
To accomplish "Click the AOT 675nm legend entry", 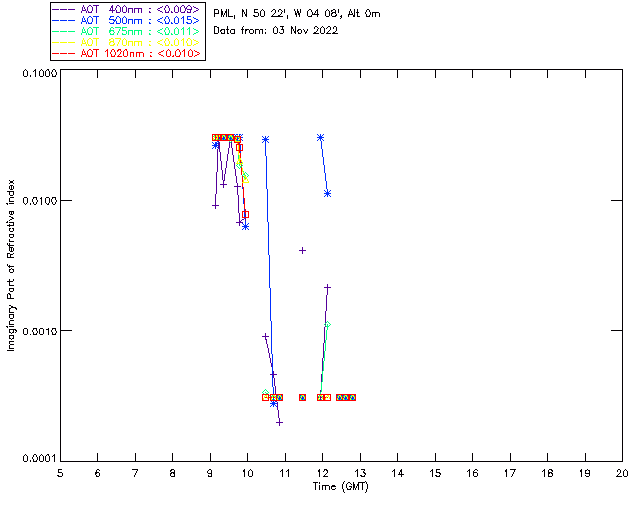I will tap(127, 31).
